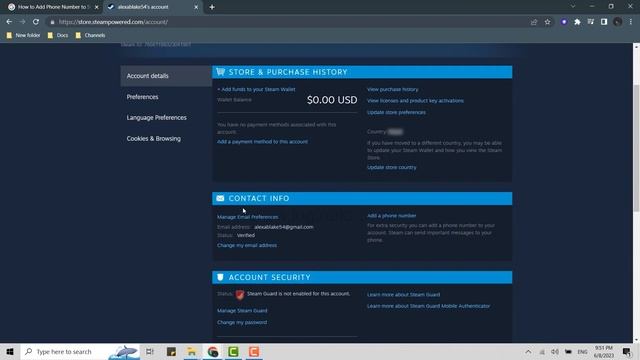The image size is (640, 360).
Task: Open Language Preferences in sidebar
Action: point(157,118)
